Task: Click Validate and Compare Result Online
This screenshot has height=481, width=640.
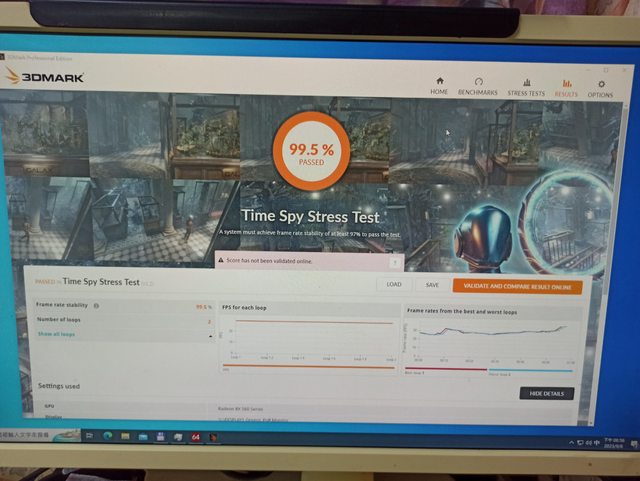Action: click(516, 286)
